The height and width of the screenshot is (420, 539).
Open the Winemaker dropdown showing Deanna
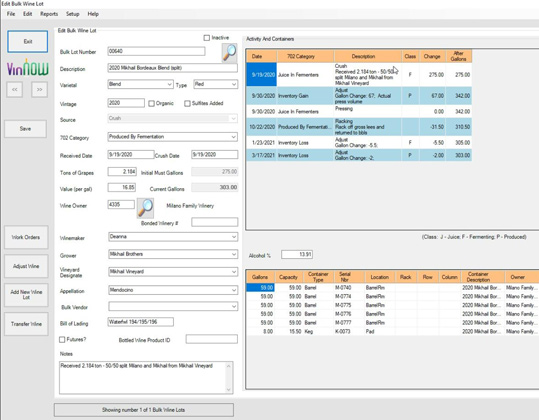point(173,237)
